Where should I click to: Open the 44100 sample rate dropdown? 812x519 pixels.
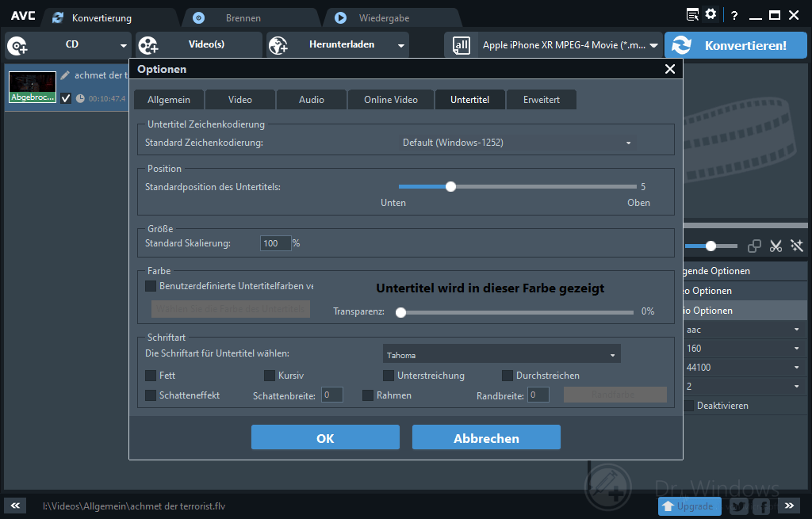[x=745, y=368]
